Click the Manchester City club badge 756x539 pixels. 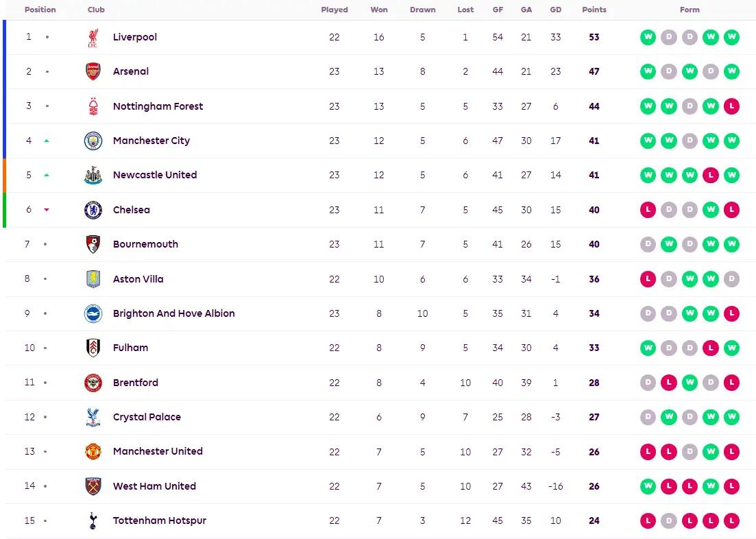pos(93,141)
